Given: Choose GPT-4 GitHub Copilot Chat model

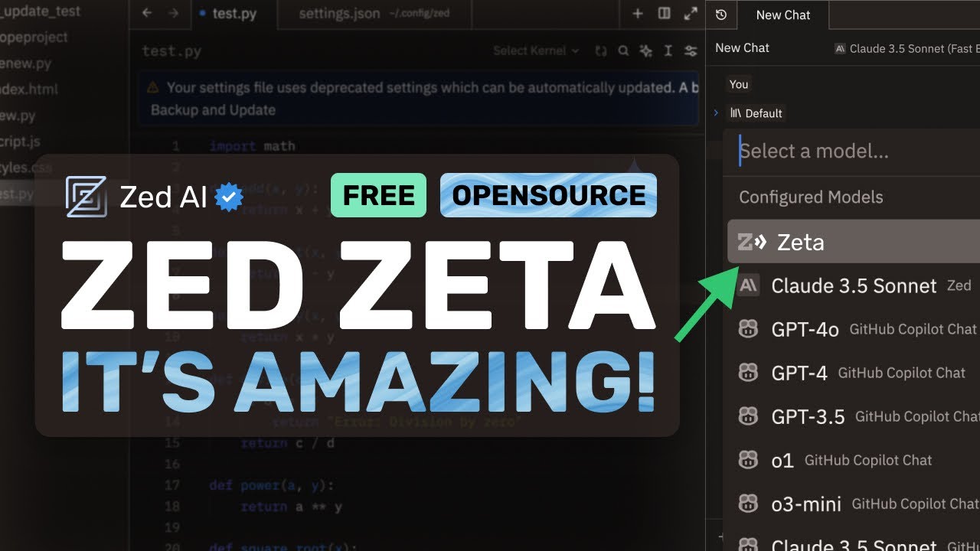Looking at the screenshot, I should pyautogui.click(x=854, y=373).
